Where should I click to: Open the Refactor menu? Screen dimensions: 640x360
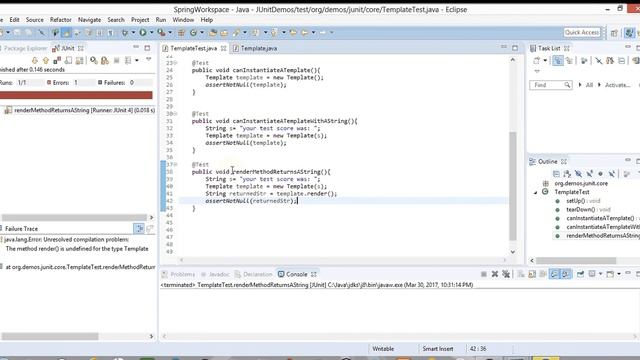(x=60, y=20)
